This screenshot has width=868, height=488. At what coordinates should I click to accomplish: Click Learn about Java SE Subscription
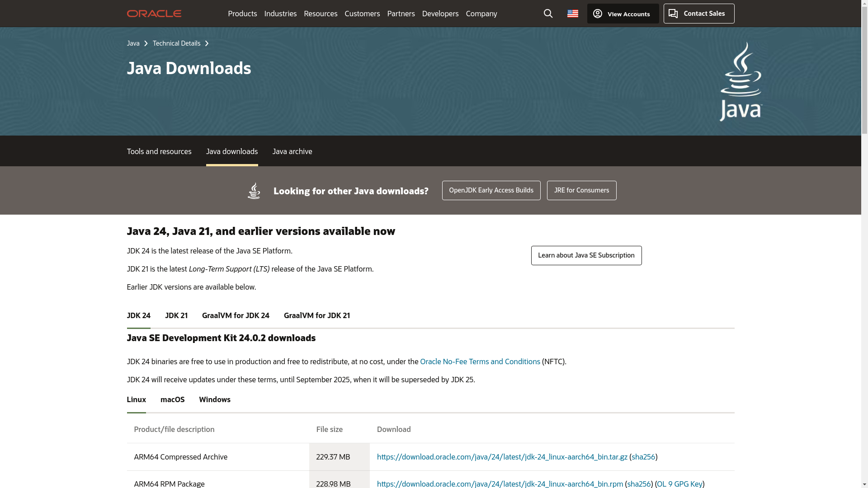click(586, 255)
